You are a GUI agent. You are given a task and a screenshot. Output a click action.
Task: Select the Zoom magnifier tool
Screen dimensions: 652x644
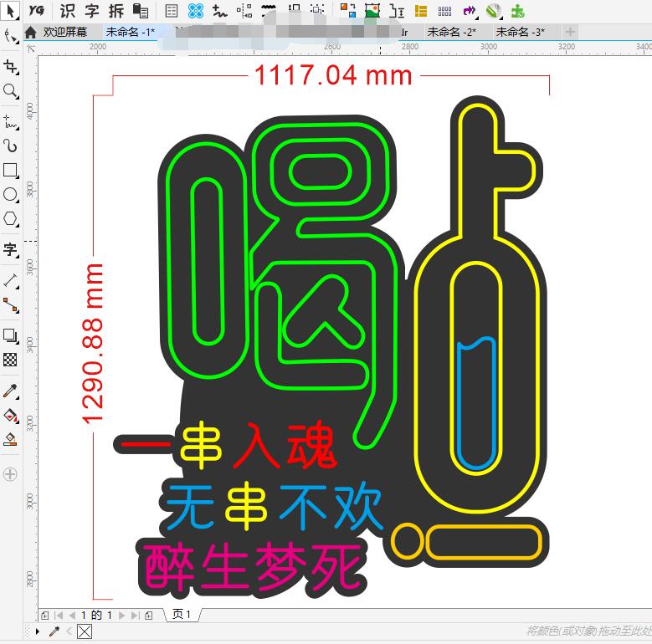[10, 91]
